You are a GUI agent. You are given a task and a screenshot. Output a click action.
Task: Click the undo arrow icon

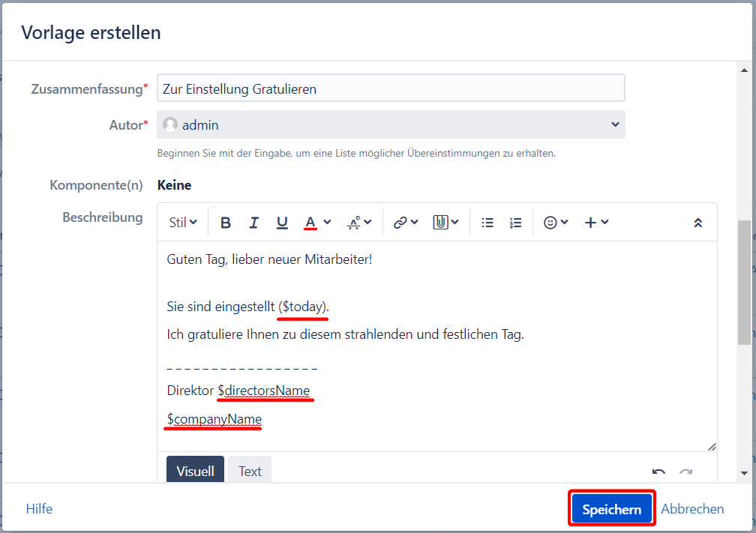pyautogui.click(x=658, y=472)
